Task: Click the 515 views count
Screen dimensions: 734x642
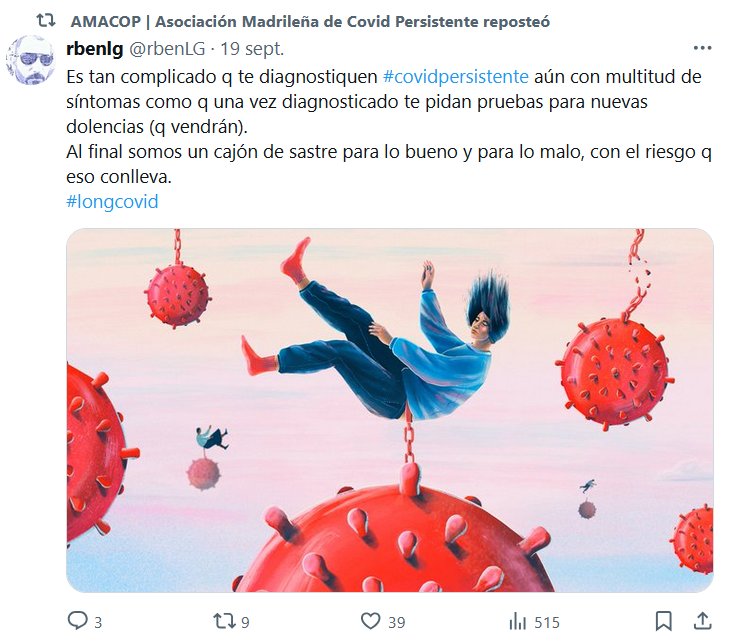Action: (x=547, y=623)
